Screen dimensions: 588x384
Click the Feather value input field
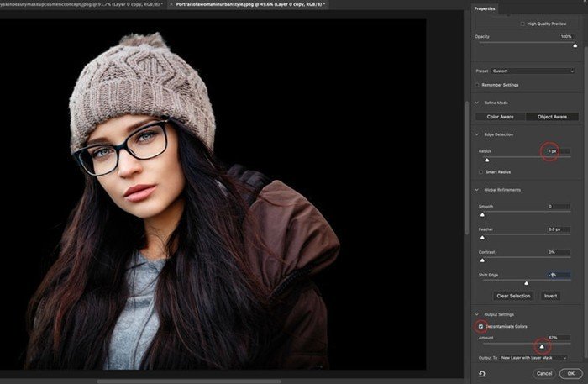[559, 229]
